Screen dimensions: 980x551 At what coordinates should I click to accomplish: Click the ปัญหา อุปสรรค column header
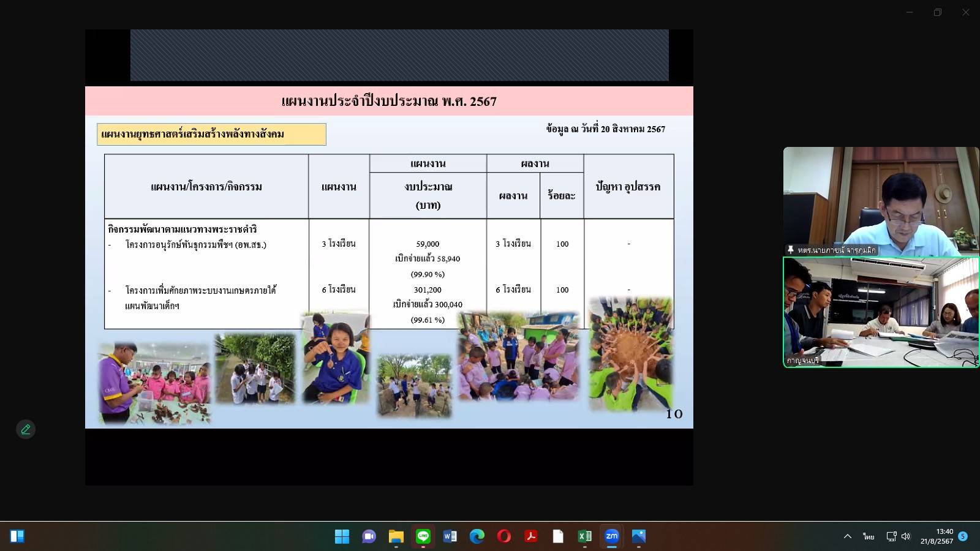point(628,187)
